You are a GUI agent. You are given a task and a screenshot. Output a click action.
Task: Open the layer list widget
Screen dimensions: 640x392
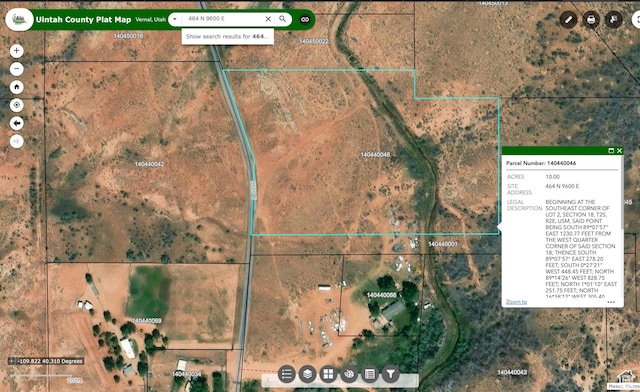point(307,374)
